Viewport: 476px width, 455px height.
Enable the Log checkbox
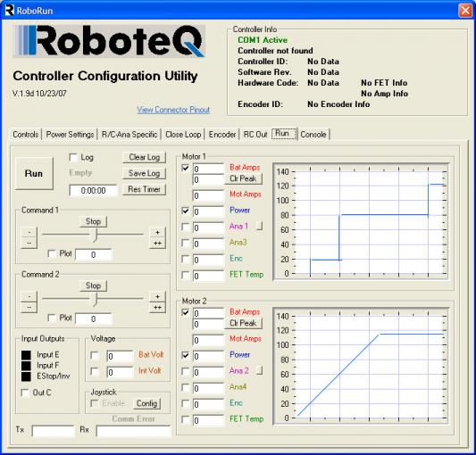click(x=73, y=157)
